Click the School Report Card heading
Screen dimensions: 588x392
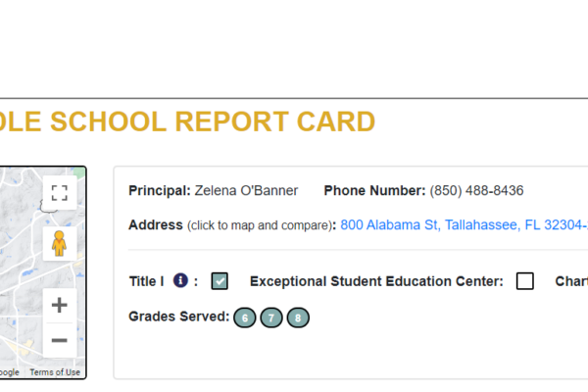click(x=186, y=122)
